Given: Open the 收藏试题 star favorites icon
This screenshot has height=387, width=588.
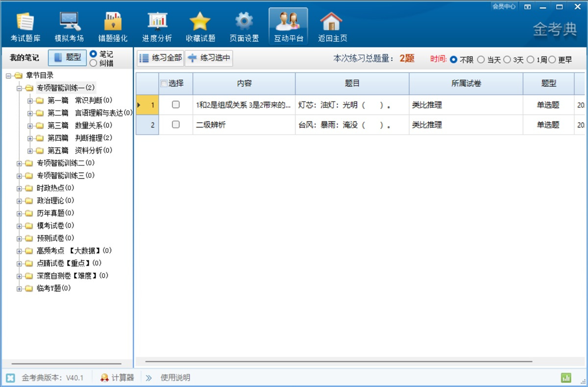Looking at the screenshot, I should 200,26.
